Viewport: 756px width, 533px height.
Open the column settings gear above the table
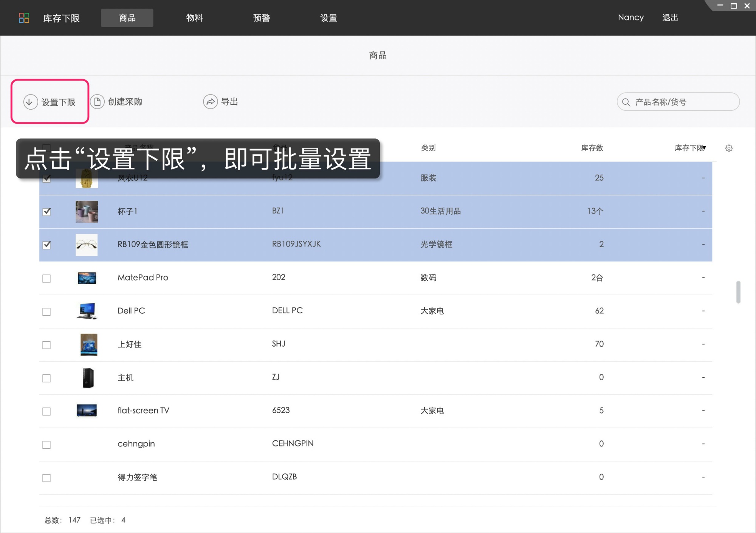(729, 148)
